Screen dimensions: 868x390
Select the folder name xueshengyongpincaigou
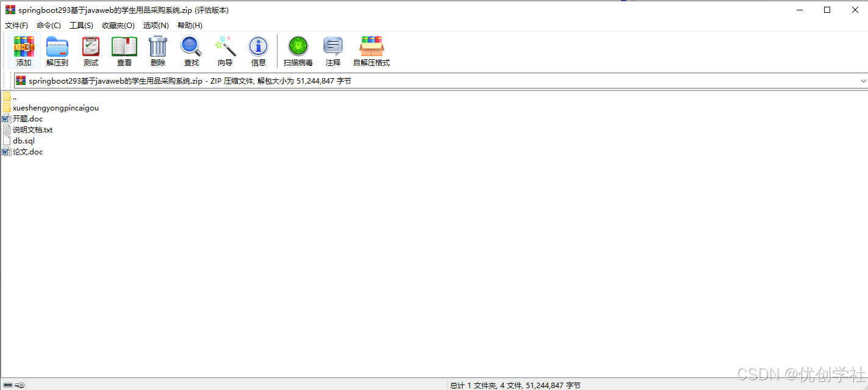tap(56, 107)
